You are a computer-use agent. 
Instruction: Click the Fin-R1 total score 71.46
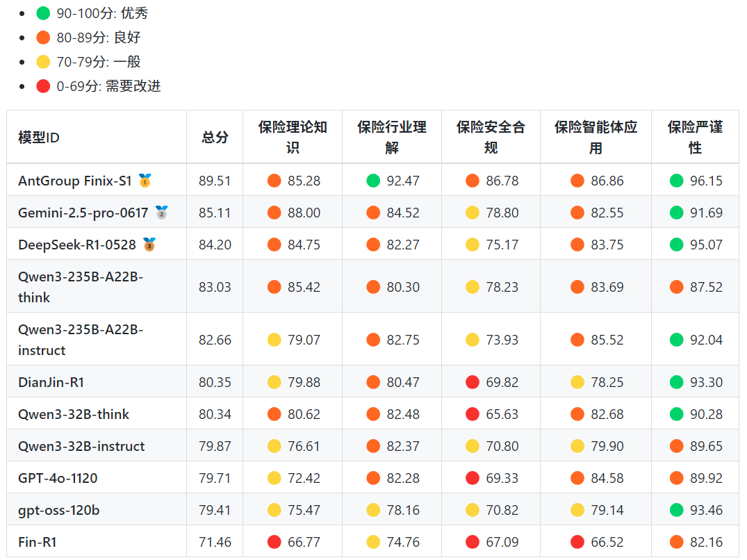tap(215, 542)
